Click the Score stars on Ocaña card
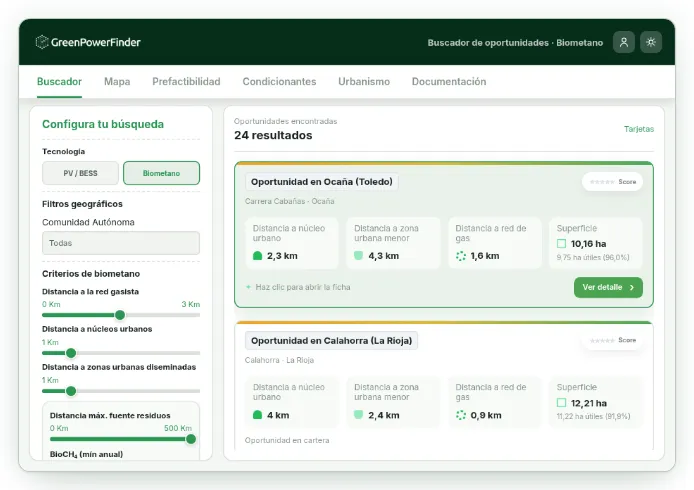Image resolution: width=694 pixels, height=490 pixels. point(602,182)
